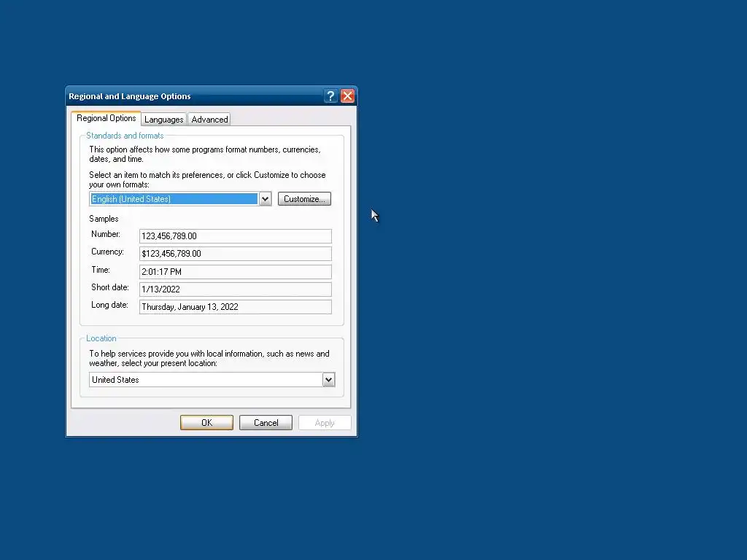Screen dimensions: 747x560
Task: Click the Currency: label
Action: [x=108, y=252]
